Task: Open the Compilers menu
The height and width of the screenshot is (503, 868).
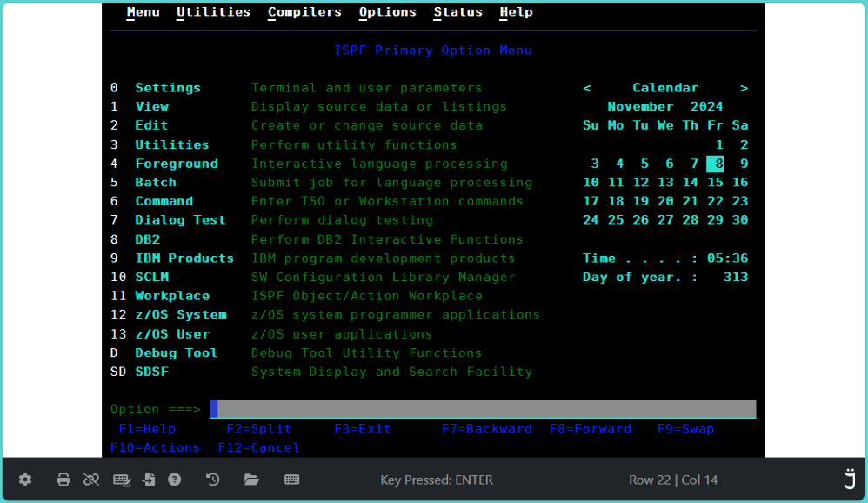Action: [x=304, y=12]
